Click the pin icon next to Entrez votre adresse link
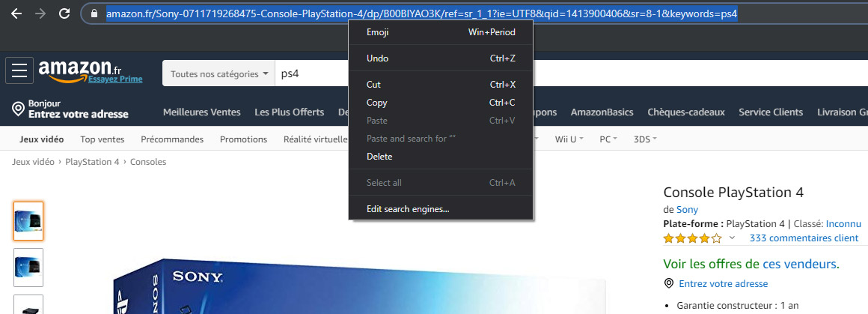The image size is (868, 314). [669, 283]
